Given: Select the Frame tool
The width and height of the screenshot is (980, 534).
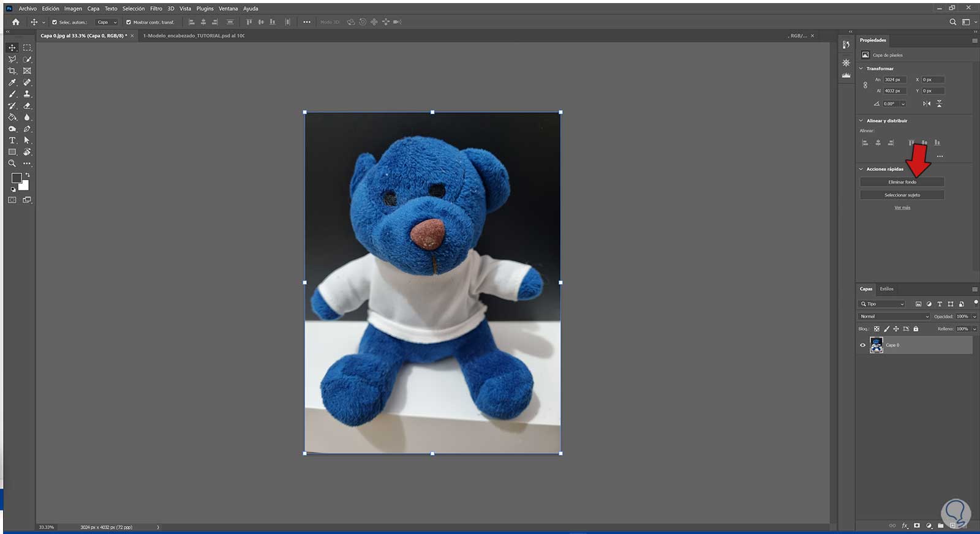Looking at the screenshot, I should 27,71.
